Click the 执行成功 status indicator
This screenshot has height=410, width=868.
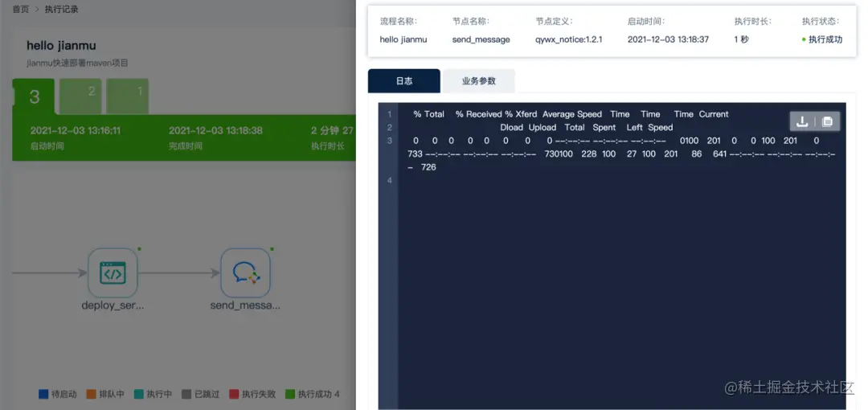(x=822, y=39)
